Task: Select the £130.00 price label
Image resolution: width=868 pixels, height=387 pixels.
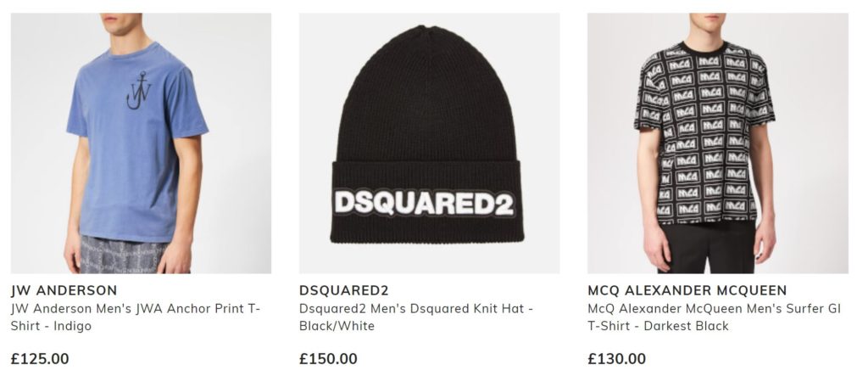Action: point(617,359)
